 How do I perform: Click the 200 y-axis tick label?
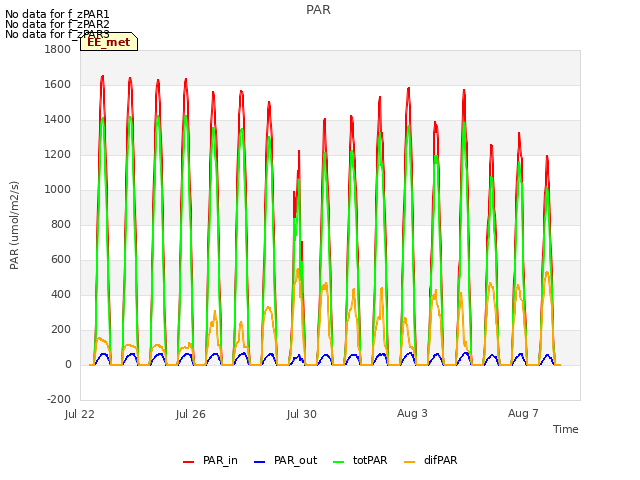(x=61, y=329)
